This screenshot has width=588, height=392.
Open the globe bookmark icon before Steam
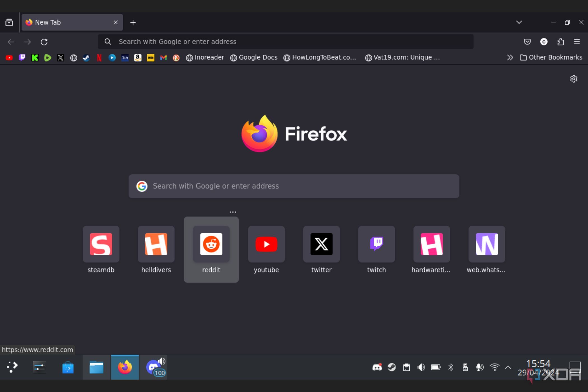[74, 58]
